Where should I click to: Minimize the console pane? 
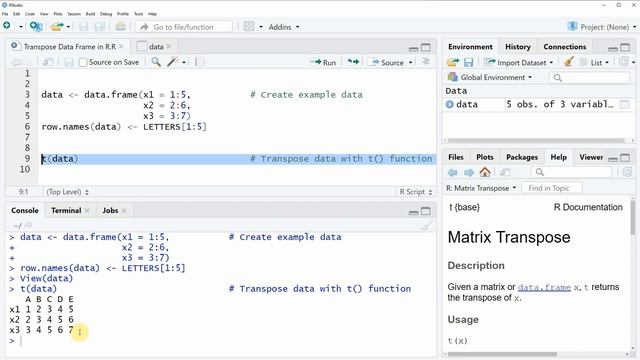coord(413,212)
